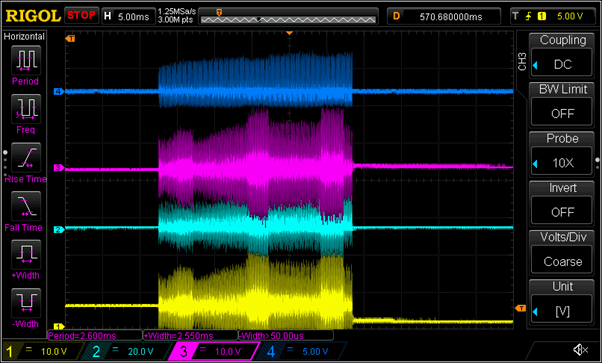The width and height of the screenshot is (602, 363).
Task: Select channel 3 label at 10.0 V
Action: [x=215, y=351]
